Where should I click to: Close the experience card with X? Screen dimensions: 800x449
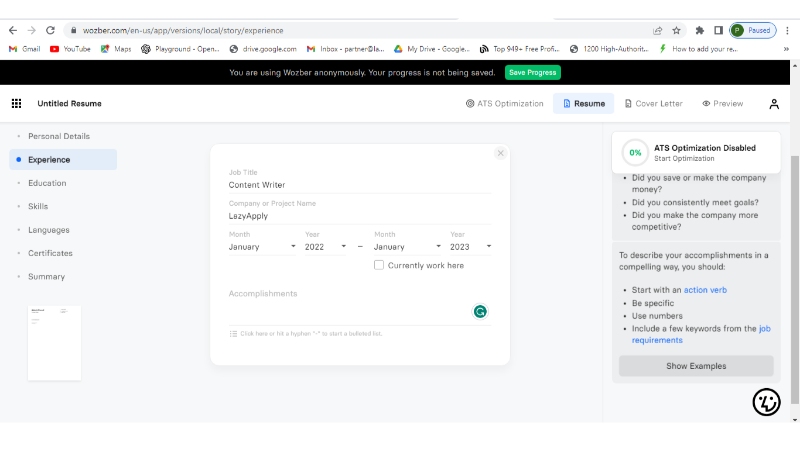pyautogui.click(x=500, y=153)
